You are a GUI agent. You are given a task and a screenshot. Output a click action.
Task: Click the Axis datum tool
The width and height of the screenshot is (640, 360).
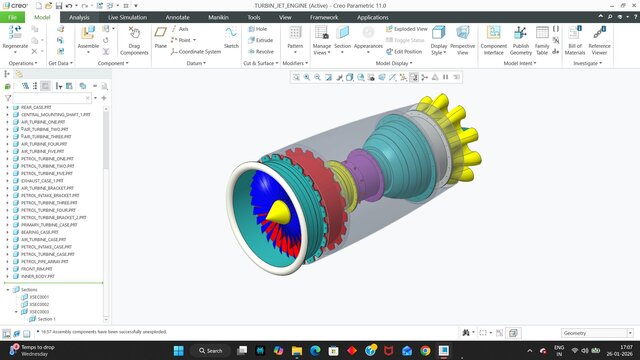point(180,29)
